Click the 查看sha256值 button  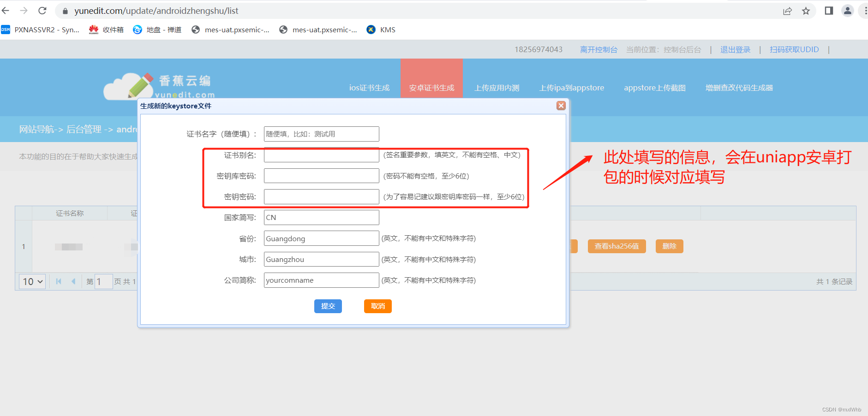coord(617,246)
